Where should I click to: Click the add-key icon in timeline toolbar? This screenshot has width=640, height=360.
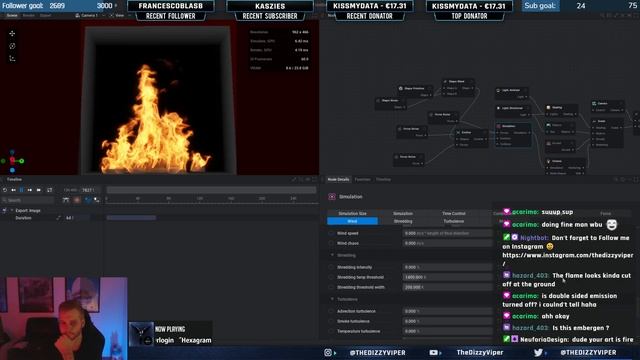click(97, 200)
